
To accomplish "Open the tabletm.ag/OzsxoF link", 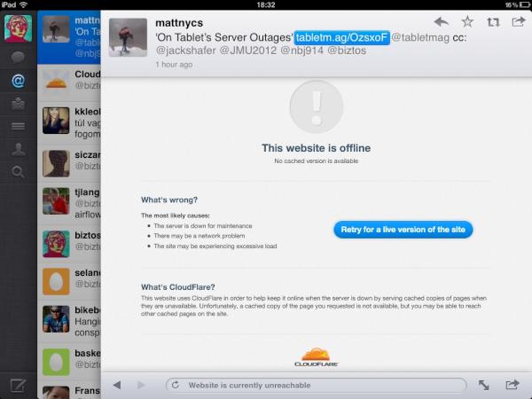I will (341, 37).
